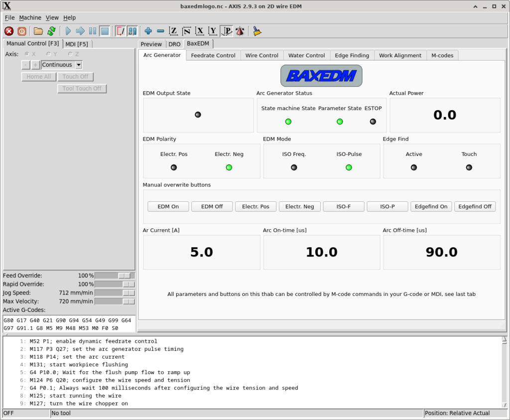This screenshot has width=510, height=420.
Task: Toggle skip lines with slash icon
Action: pyautogui.click(x=121, y=31)
